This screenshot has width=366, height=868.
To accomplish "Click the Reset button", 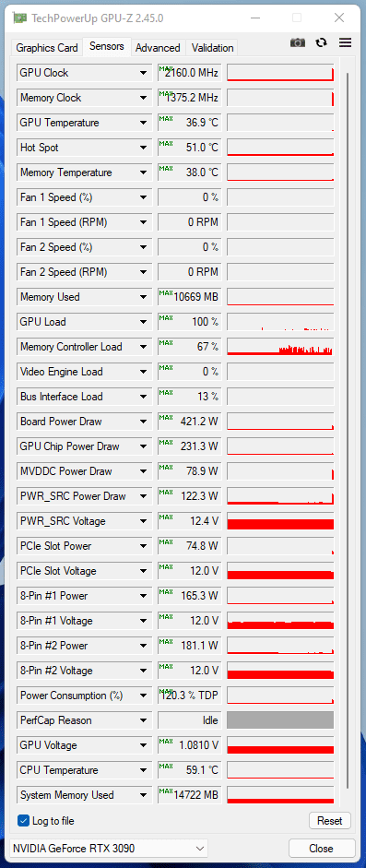I will [x=330, y=820].
